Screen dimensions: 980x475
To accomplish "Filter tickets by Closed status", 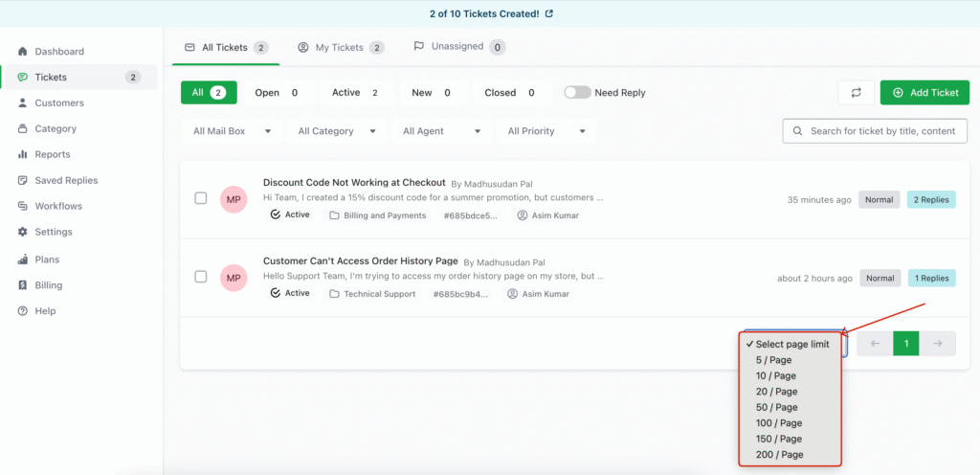I will pyautogui.click(x=511, y=93).
